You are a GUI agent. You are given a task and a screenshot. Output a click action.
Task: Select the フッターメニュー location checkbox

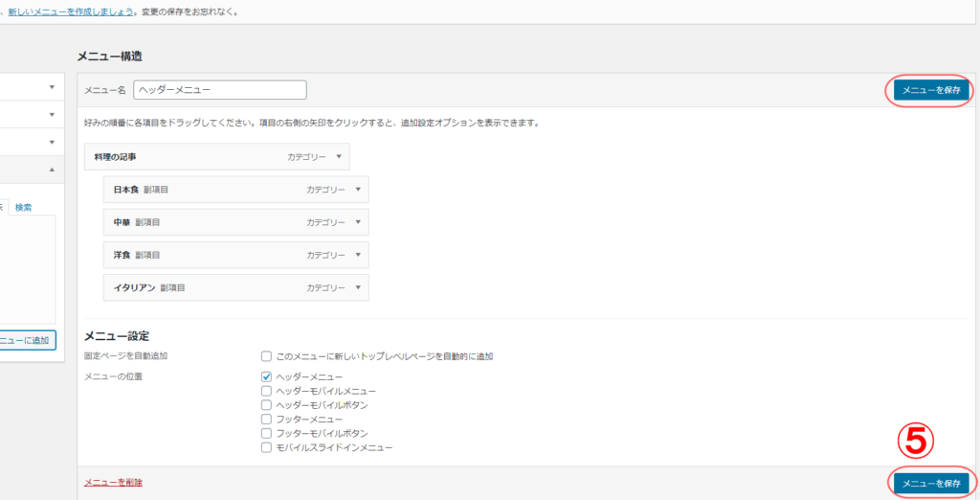(267, 420)
